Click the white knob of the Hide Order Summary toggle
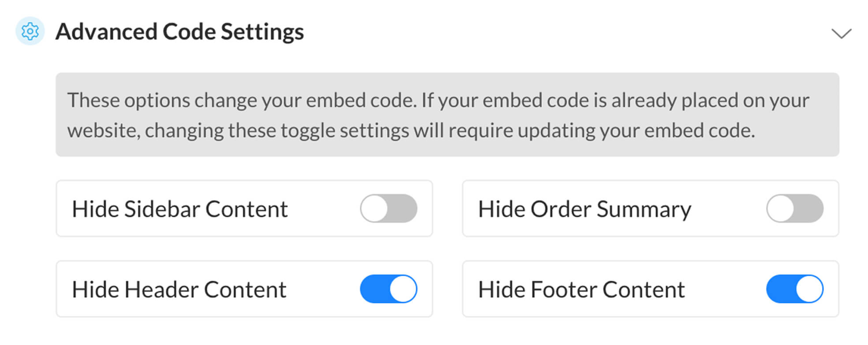Image resolution: width=868 pixels, height=345 pixels. (781, 208)
